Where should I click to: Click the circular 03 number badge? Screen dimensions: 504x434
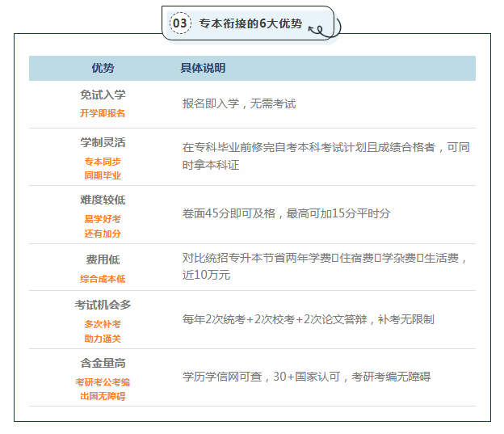pyautogui.click(x=180, y=23)
